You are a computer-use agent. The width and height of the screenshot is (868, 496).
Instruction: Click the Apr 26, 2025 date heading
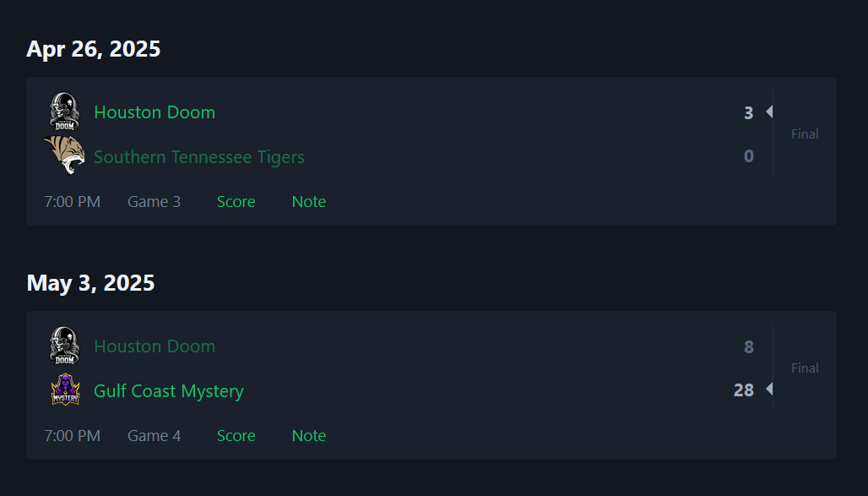pyautogui.click(x=94, y=49)
